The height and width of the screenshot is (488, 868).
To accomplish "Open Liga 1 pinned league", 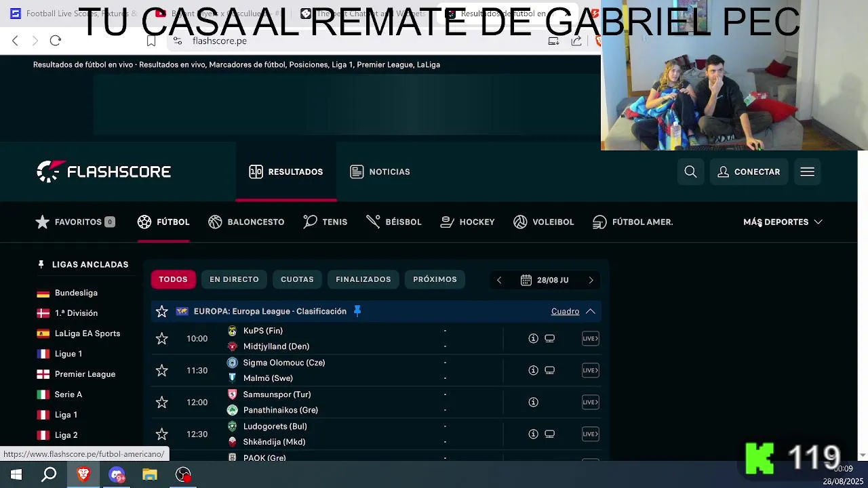I will pos(66,415).
